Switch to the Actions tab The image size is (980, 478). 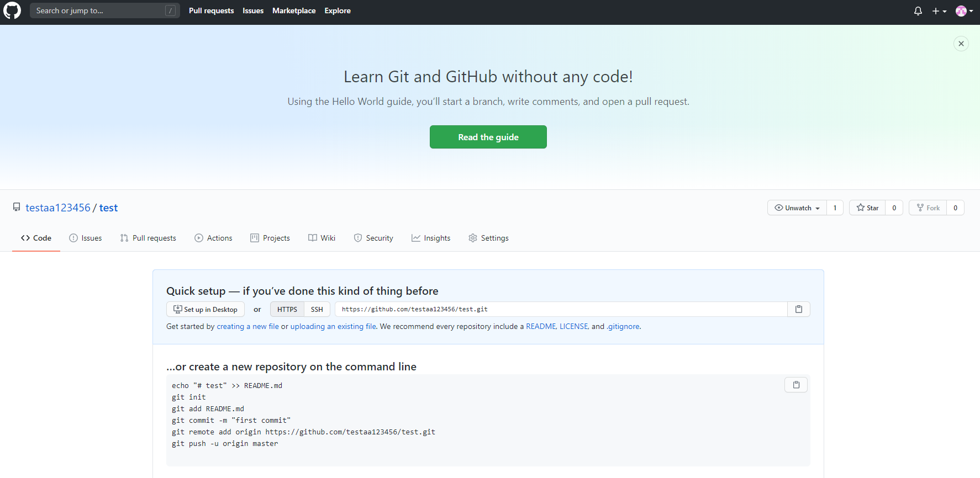point(213,238)
